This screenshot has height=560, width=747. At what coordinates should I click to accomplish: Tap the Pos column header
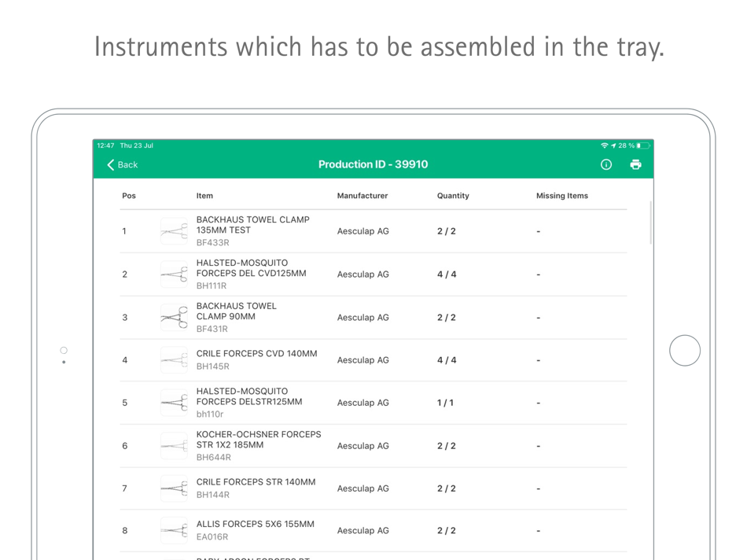(129, 196)
